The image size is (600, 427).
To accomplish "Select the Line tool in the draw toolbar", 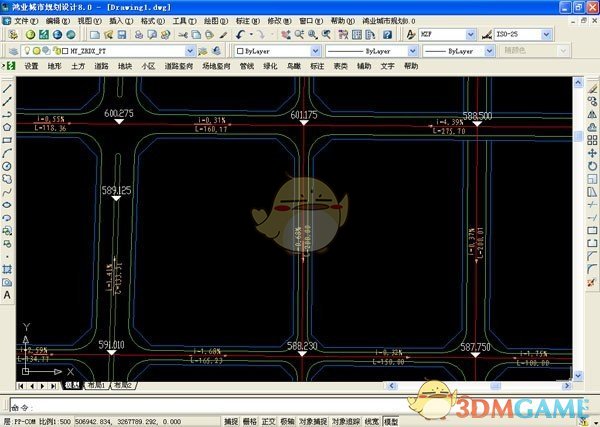I will pos(7,88).
